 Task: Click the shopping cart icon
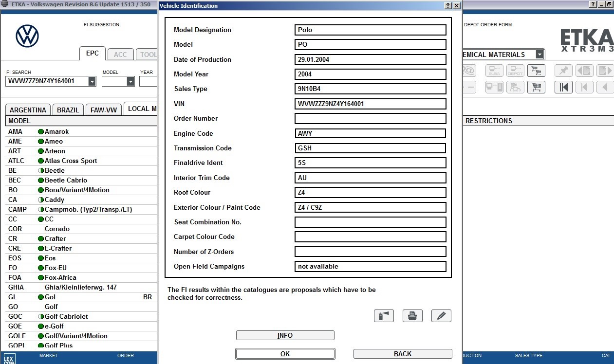tap(536, 87)
